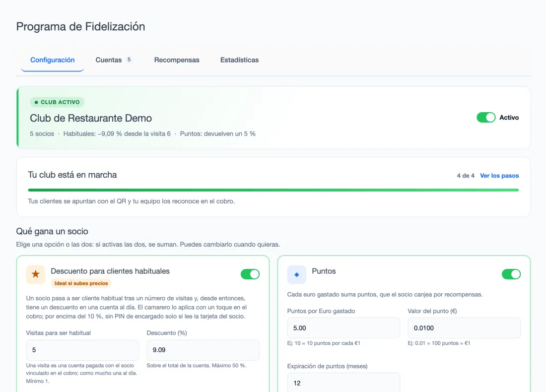
Task: Click the green setup progress bar
Action: click(x=273, y=190)
